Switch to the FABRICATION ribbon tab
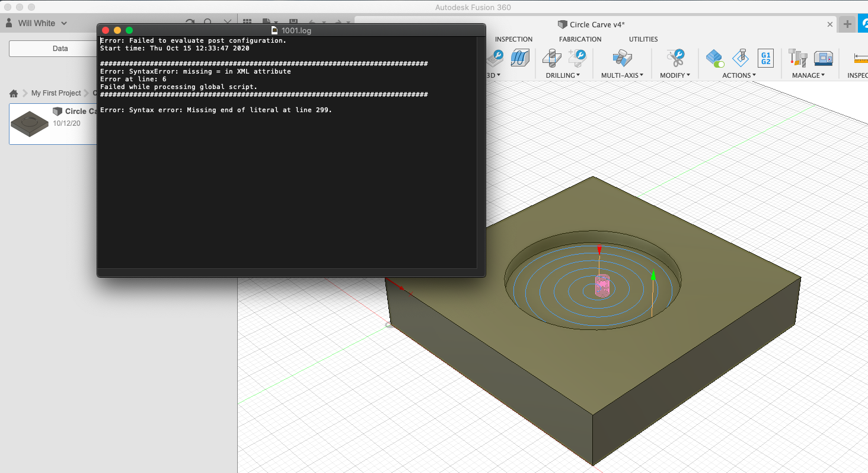This screenshot has height=473, width=868. point(580,39)
